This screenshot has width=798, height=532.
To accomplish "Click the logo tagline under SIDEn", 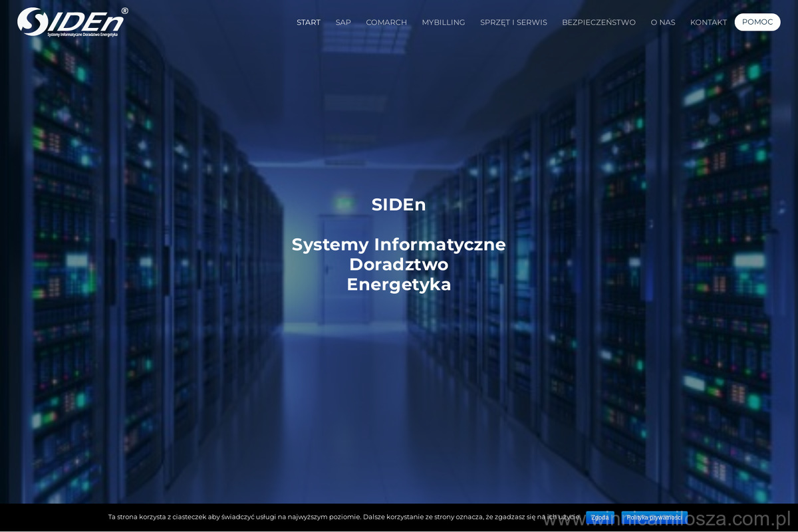I will pyautogui.click(x=82, y=33).
